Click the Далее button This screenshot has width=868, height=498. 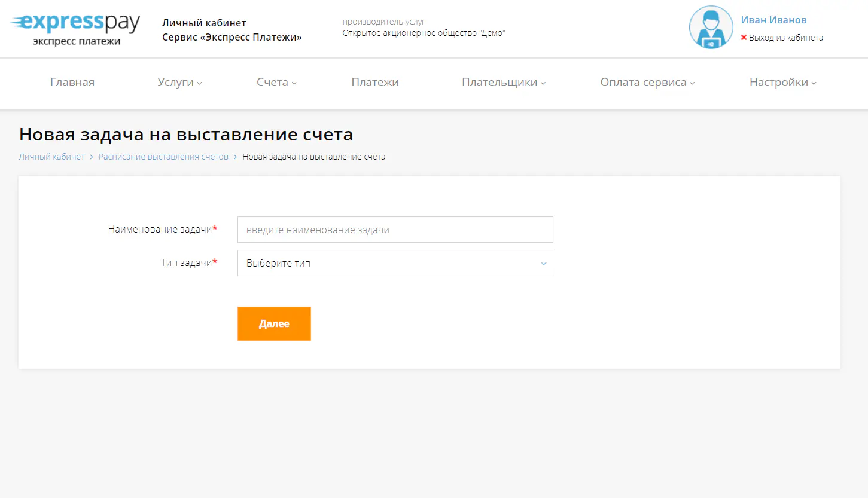point(274,323)
